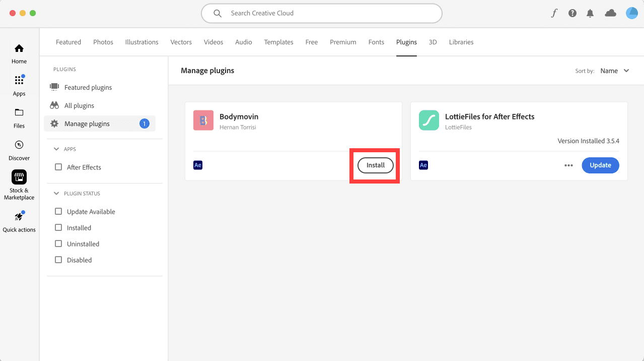Open Files in sidebar
Image resolution: width=644 pixels, height=361 pixels.
19,118
